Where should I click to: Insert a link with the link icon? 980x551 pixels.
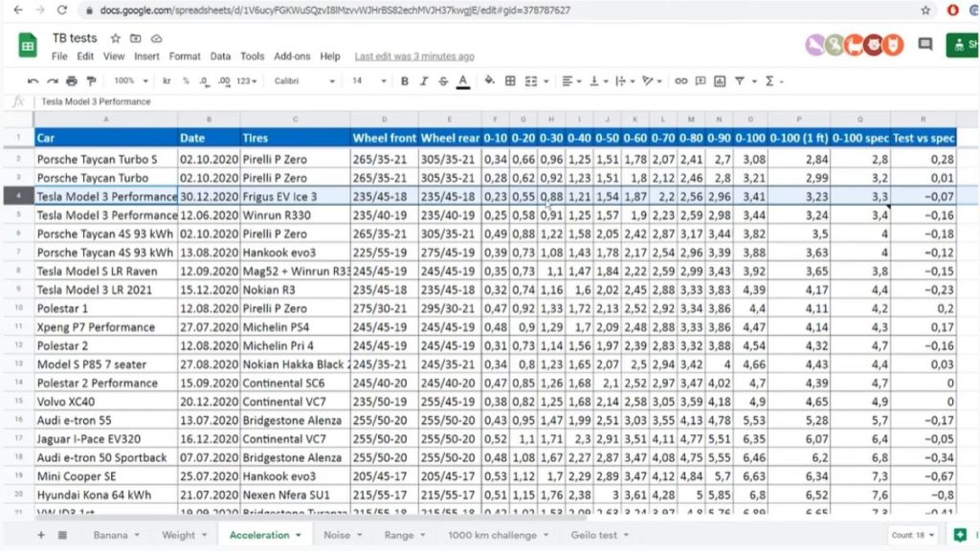point(681,81)
